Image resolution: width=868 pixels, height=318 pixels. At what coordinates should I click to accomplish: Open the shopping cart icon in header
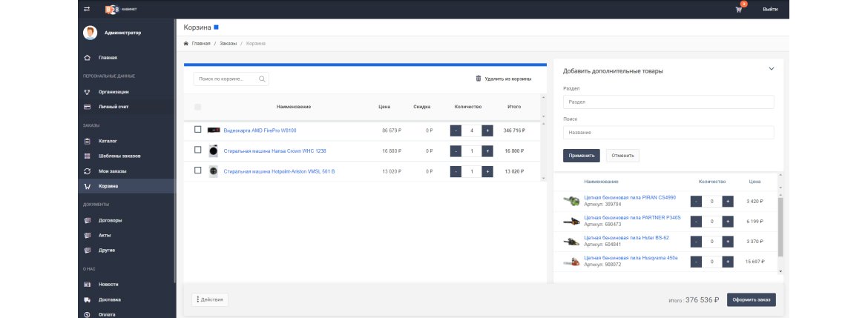[739, 10]
